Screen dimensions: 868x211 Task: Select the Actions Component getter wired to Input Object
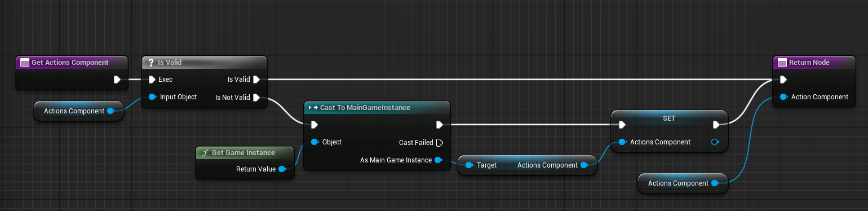(x=78, y=111)
